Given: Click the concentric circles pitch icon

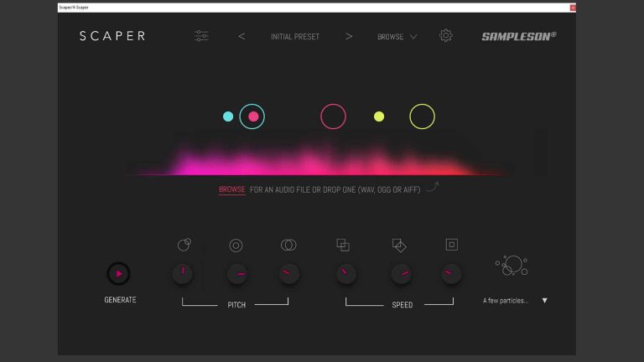Looking at the screenshot, I should click(236, 246).
